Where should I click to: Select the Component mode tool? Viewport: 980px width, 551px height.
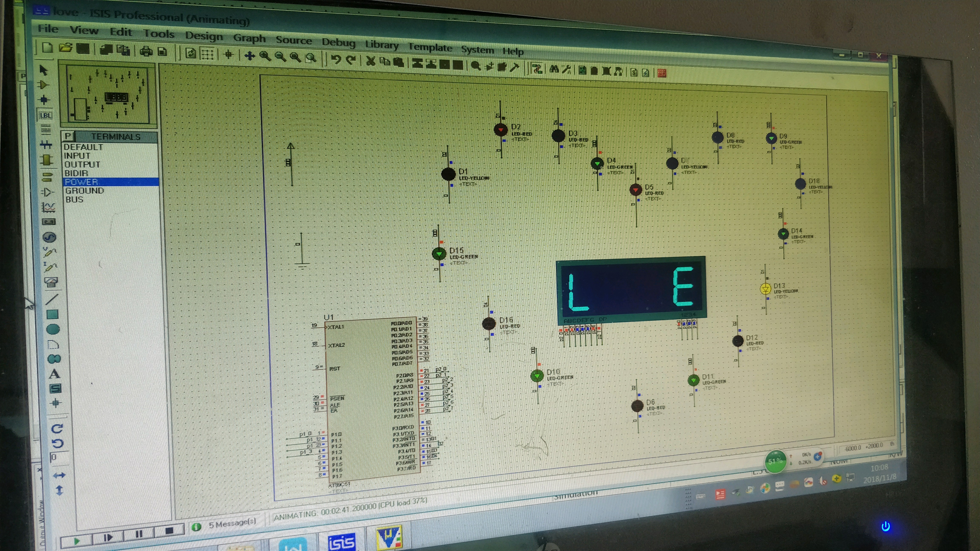44,85
